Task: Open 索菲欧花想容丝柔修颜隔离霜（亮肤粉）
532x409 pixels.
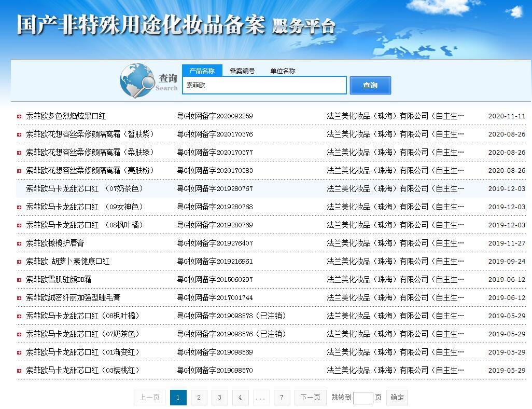Action: (x=90, y=171)
